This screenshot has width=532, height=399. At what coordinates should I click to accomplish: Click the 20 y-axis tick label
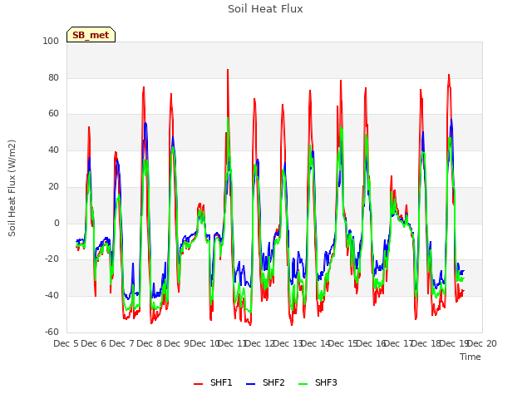pos(53,186)
